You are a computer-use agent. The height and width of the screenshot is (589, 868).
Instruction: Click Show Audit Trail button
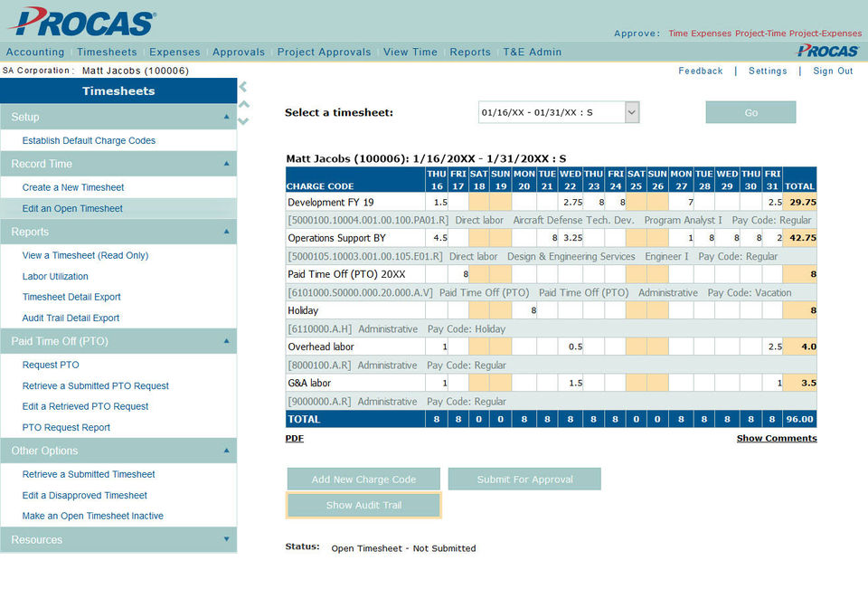[x=363, y=506]
